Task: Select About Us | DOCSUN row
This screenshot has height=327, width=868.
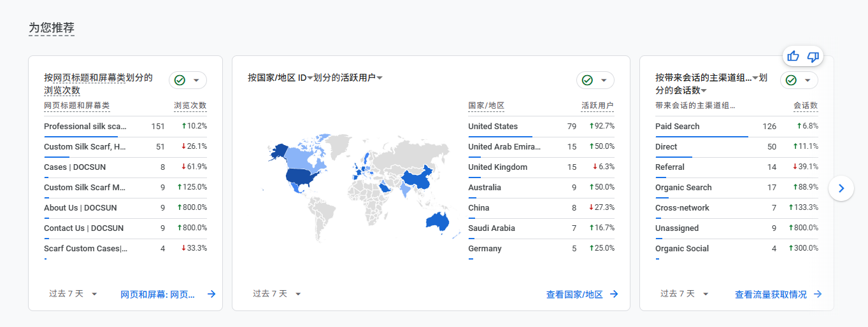Action: pyautogui.click(x=125, y=208)
